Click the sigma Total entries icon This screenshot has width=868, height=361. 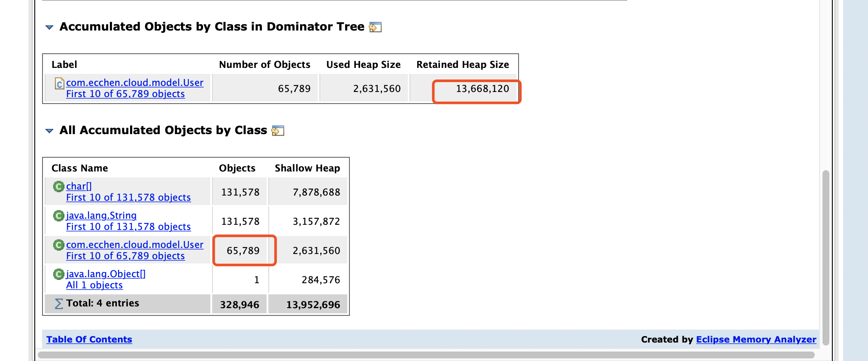pyautogui.click(x=59, y=304)
